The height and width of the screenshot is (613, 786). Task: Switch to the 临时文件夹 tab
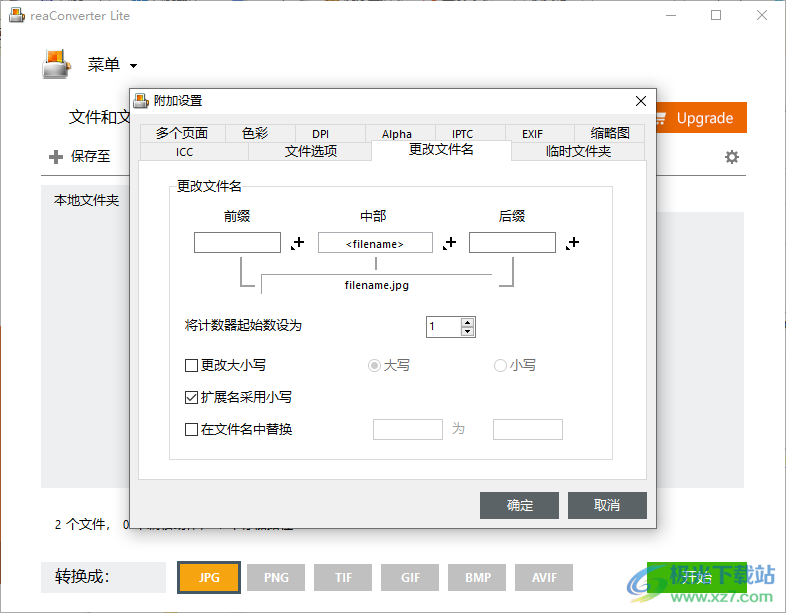(578, 151)
